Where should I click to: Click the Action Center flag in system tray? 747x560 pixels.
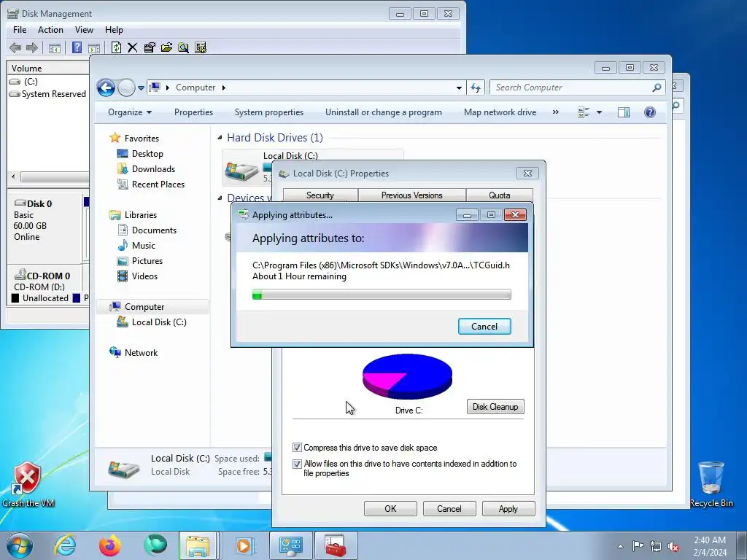[638, 545]
